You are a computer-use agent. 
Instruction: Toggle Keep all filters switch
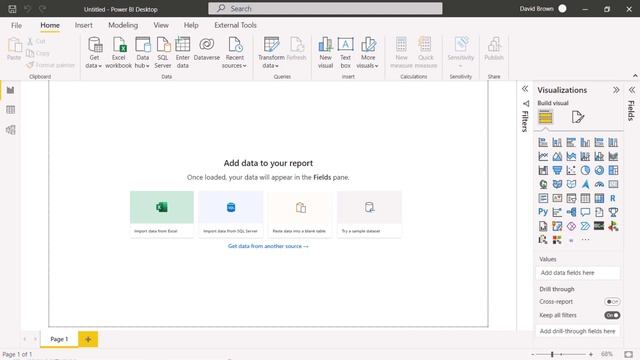612,315
